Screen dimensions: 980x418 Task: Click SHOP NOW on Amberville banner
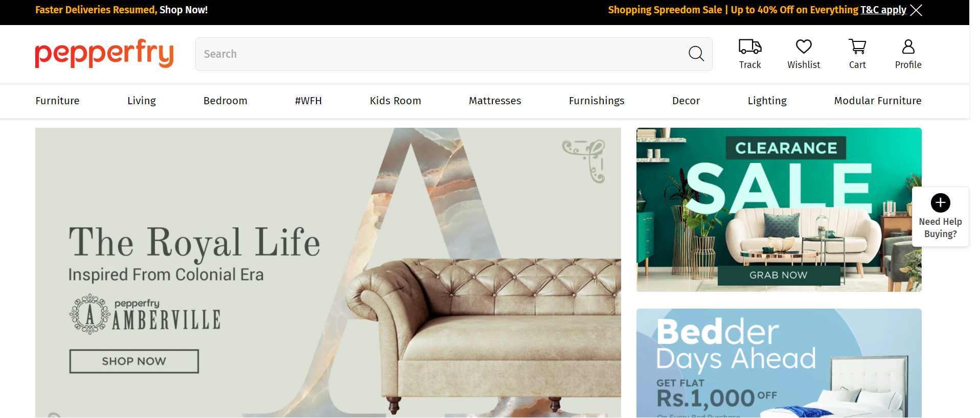134,361
